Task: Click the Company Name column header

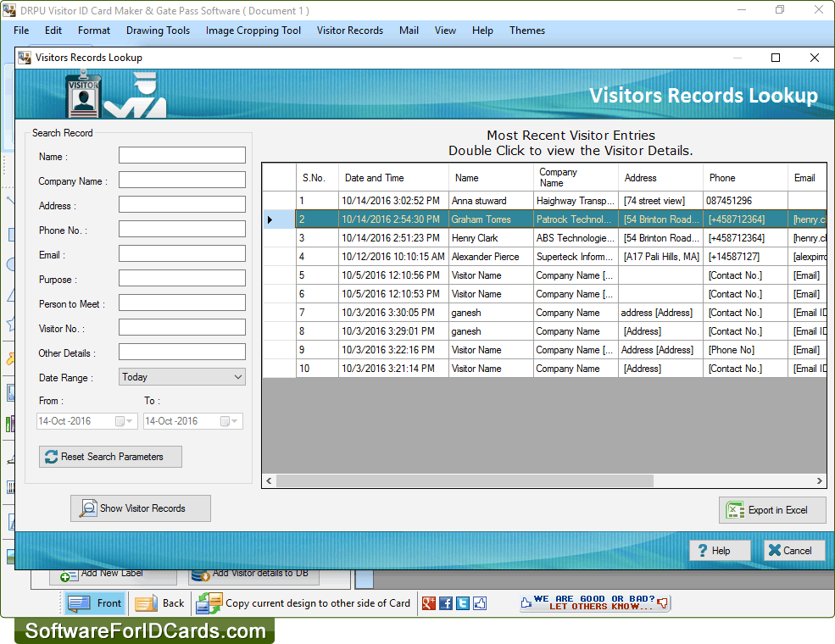Action: click(576, 178)
